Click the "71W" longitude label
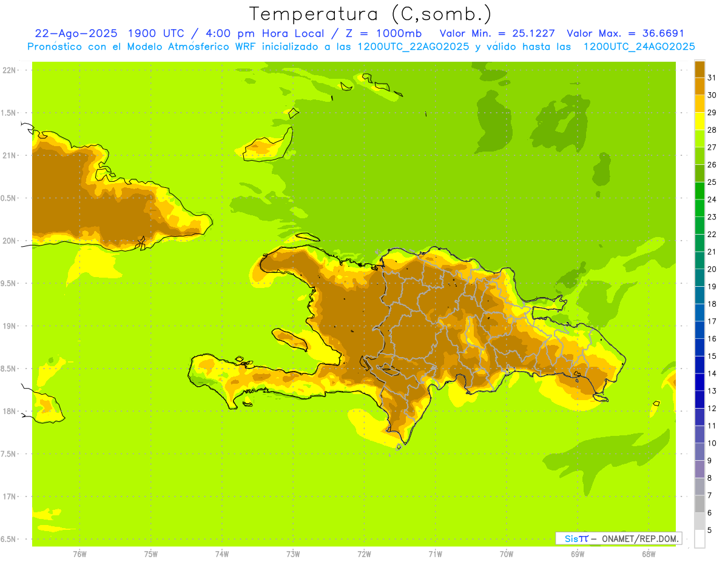The image size is (728, 562). point(435,554)
